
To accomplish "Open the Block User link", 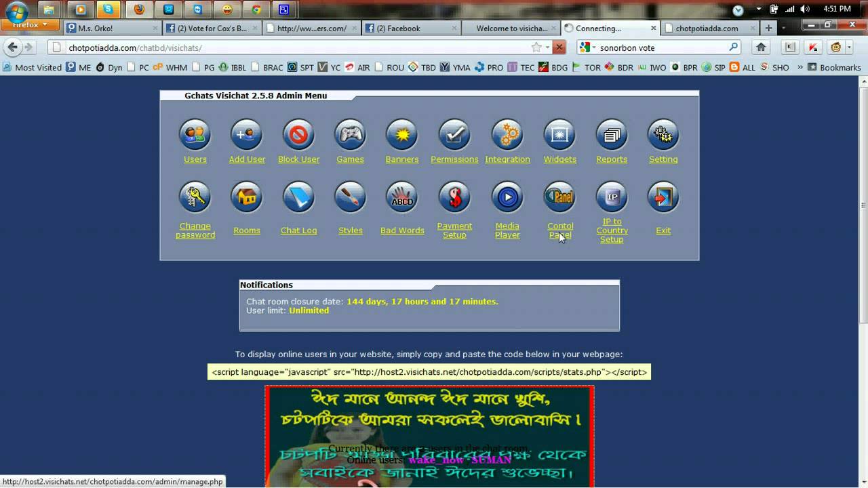I will [x=298, y=159].
